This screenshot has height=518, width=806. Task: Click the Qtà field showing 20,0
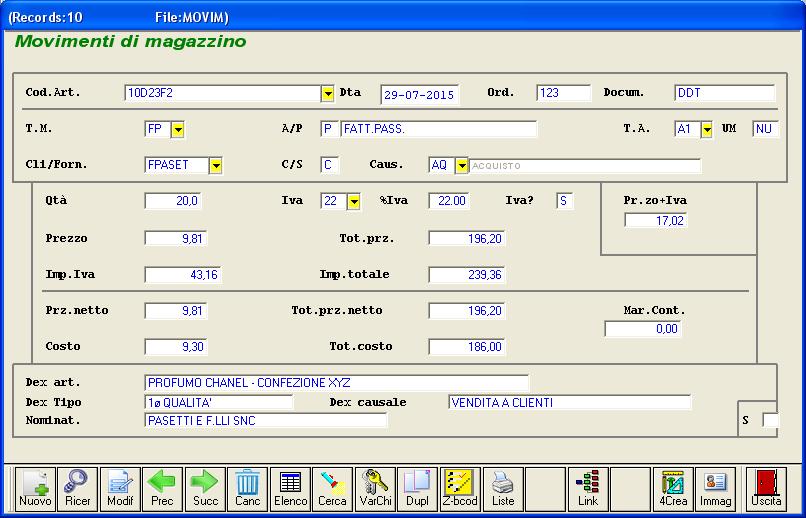[173, 201]
